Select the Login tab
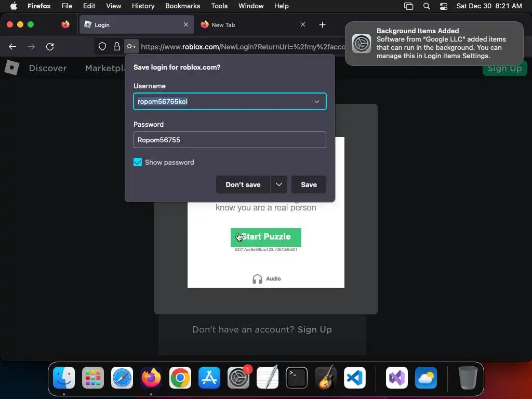 (x=137, y=25)
